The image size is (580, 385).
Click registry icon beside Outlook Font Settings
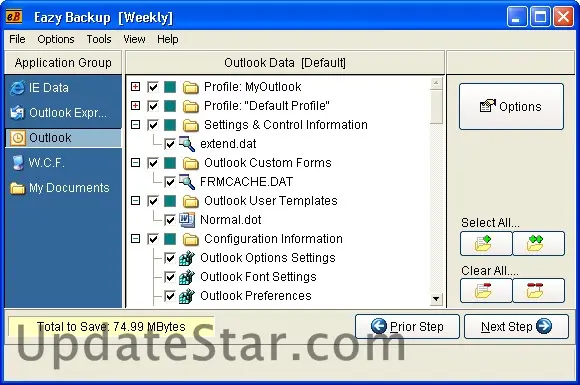coord(187,277)
